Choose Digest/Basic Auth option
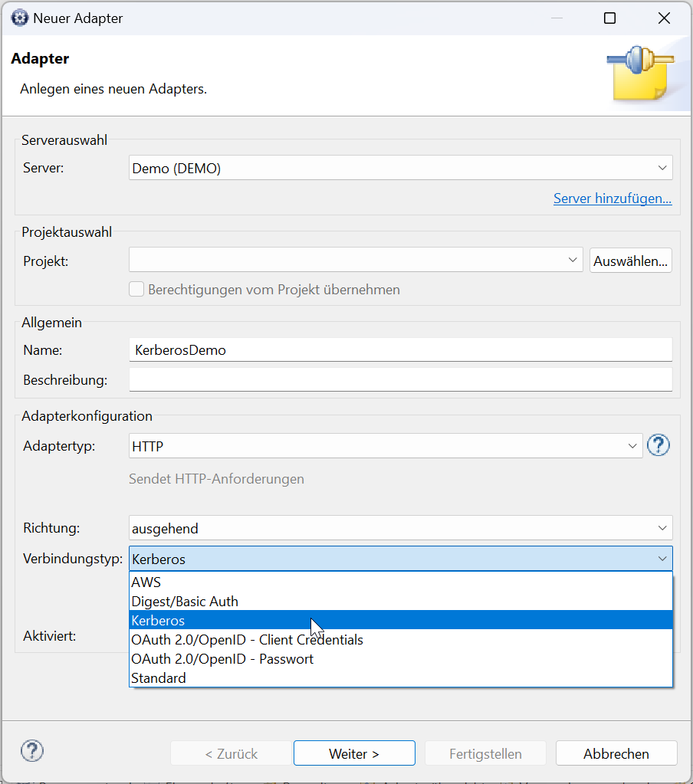 [x=400, y=601]
